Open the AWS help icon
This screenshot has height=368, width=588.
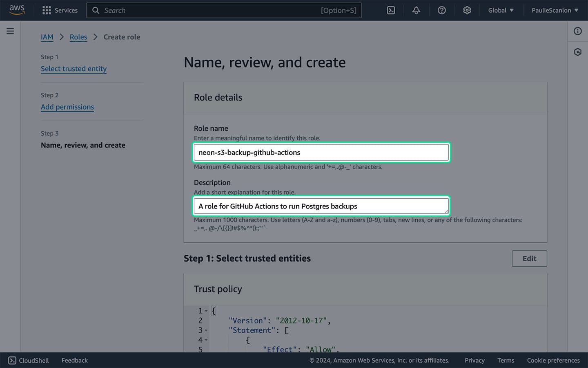click(x=441, y=10)
